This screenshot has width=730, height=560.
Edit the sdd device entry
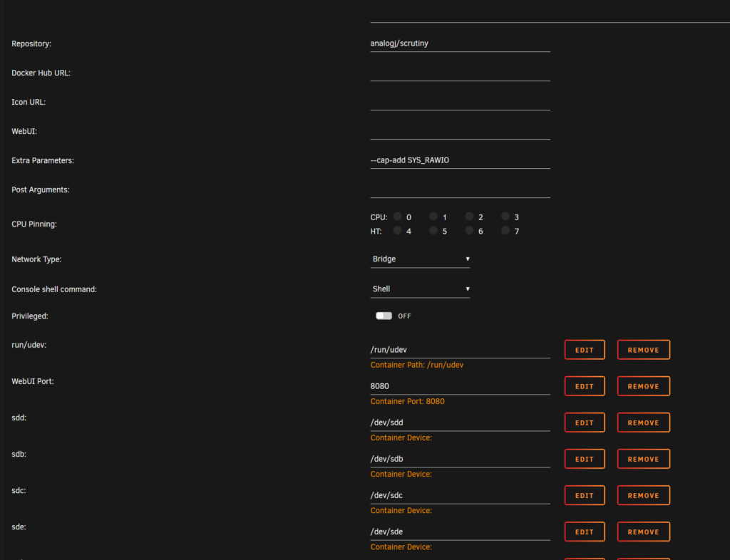pos(585,422)
